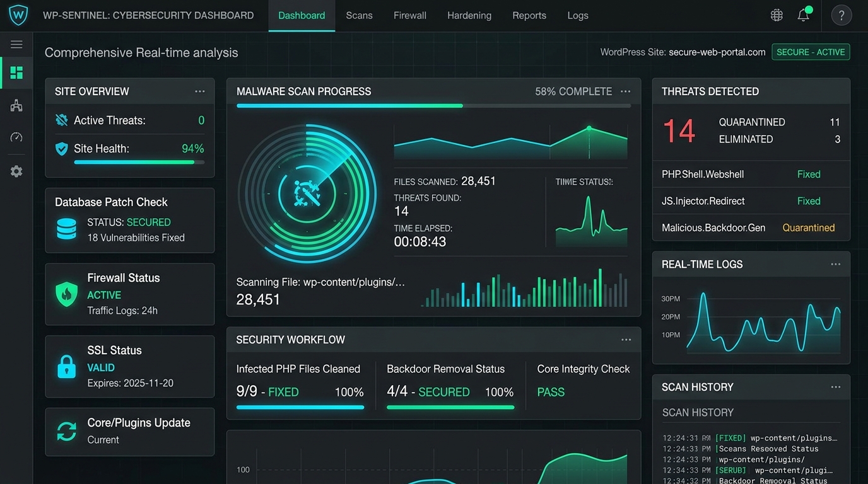Select the dashboard grid icon in the sidebar
868x484 pixels.
tap(16, 72)
